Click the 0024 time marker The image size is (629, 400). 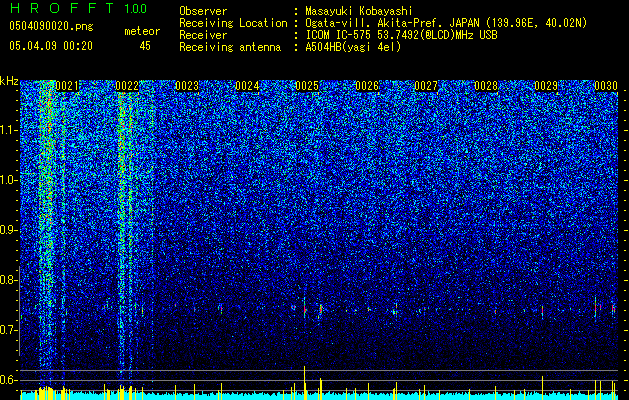coord(247,86)
